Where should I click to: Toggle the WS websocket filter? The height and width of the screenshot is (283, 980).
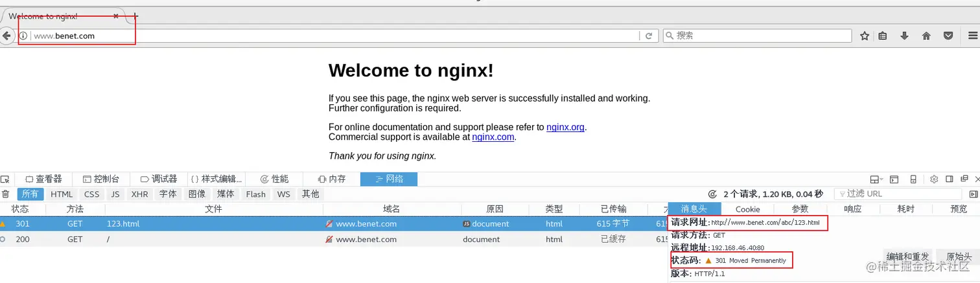point(284,194)
